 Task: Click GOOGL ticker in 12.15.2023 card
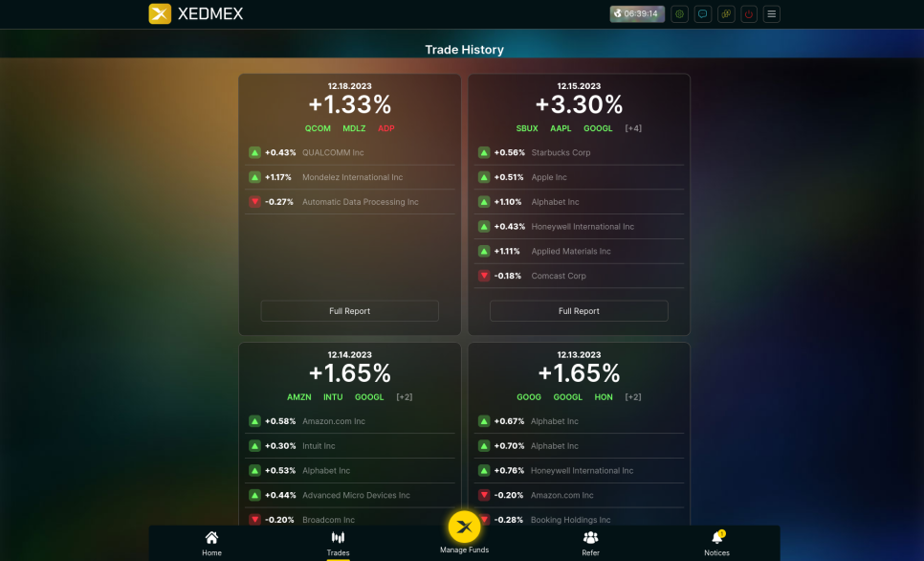598,128
